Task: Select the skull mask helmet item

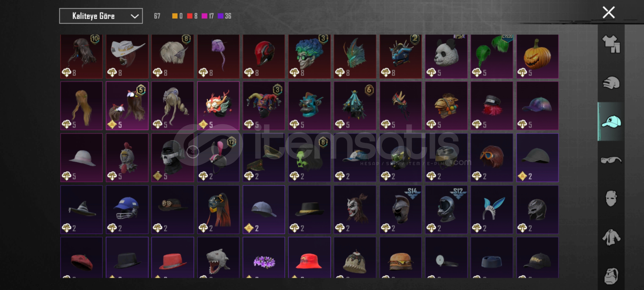Action: coord(172,158)
